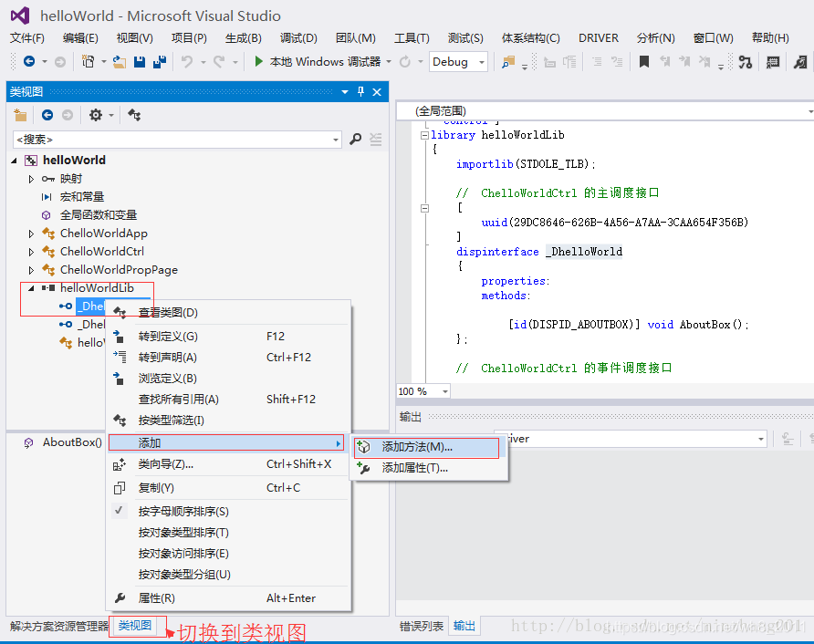Image resolution: width=814 pixels, height=644 pixels.
Task: Switch to the 错误列表 tab
Action: click(421, 627)
